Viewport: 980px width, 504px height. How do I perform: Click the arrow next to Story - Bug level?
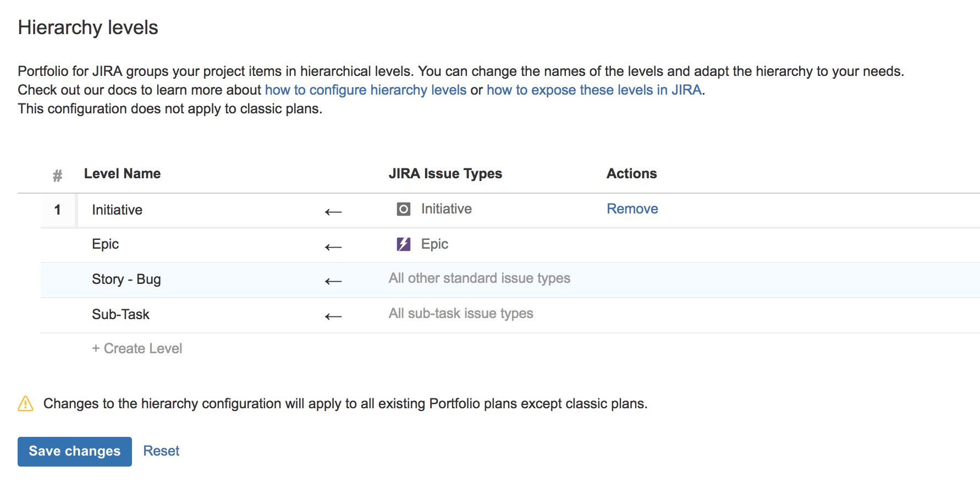(x=333, y=281)
